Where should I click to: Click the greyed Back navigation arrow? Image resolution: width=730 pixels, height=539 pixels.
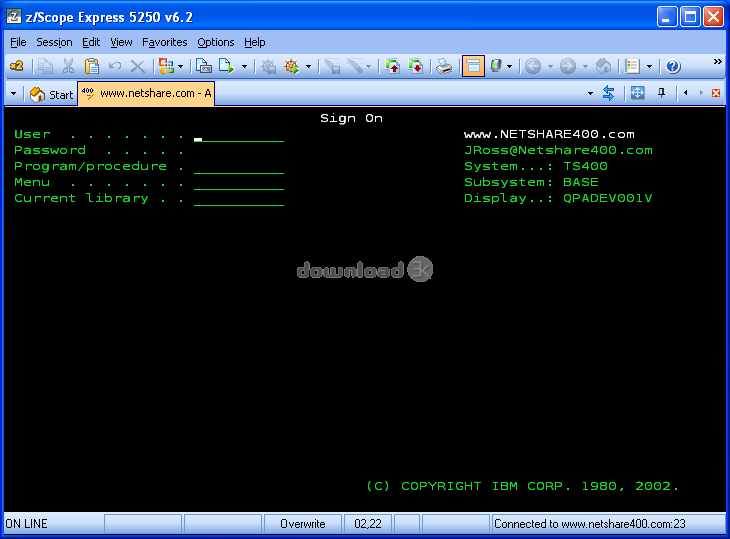(533, 66)
